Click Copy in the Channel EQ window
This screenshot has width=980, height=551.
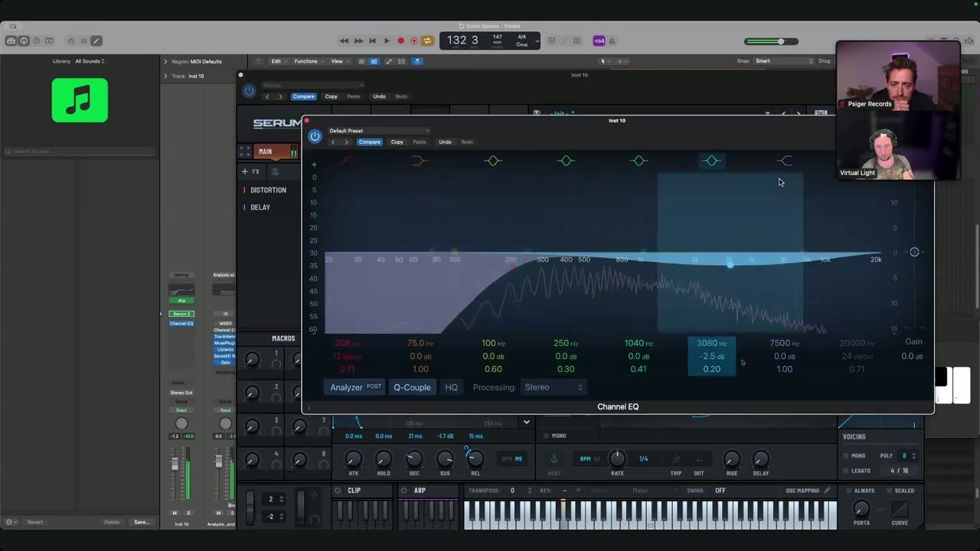click(x=397, y=142)
